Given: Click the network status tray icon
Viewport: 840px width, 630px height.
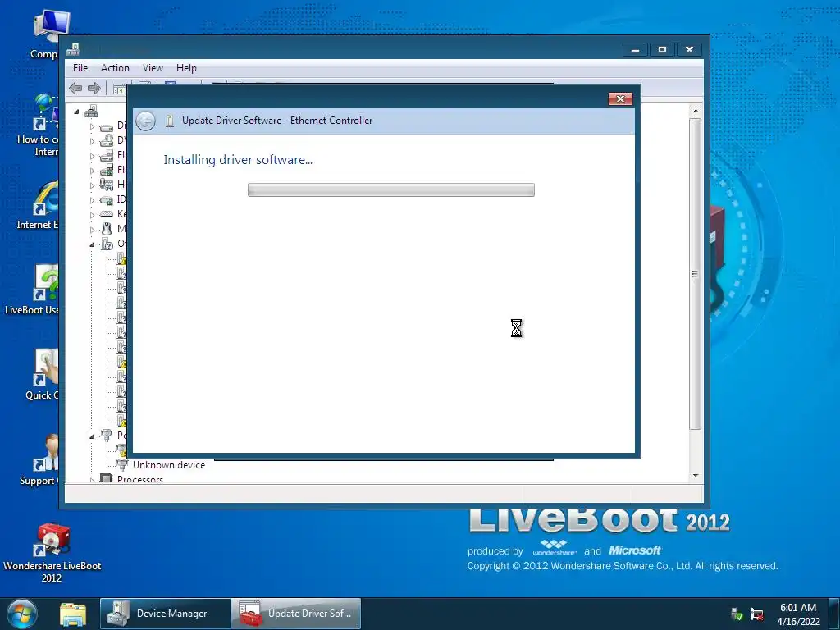Looking at the screenshot, I should tap(757, 614).
